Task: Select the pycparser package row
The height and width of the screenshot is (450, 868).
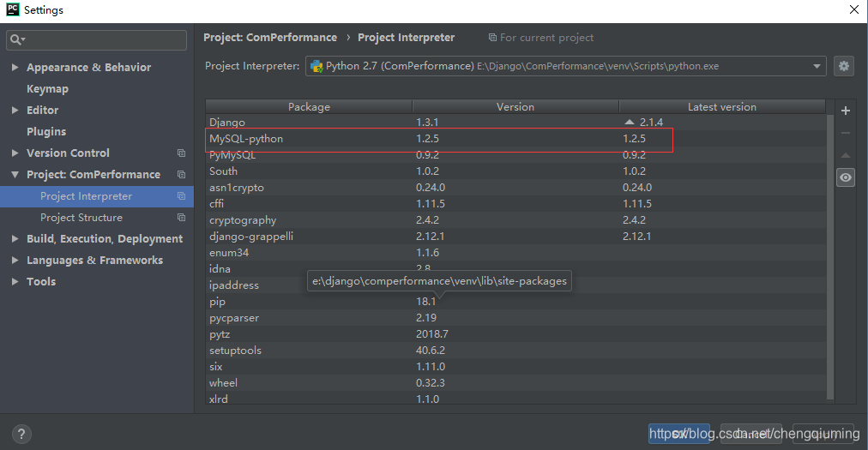Action: 516,318
